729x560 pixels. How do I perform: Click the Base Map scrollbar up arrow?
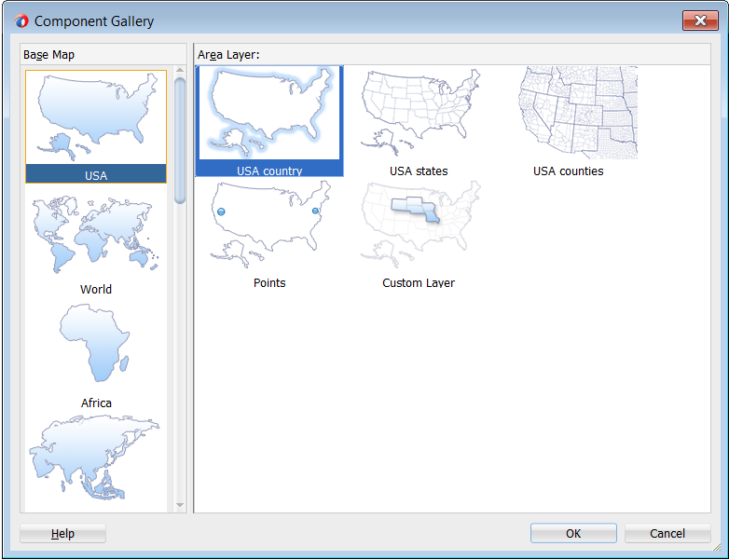tap(180, 70)
